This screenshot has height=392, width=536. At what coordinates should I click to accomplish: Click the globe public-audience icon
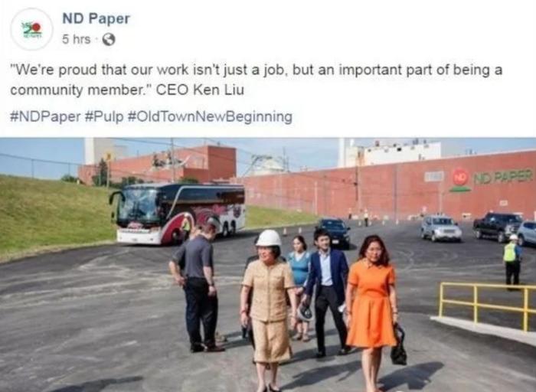pos(109,40)
